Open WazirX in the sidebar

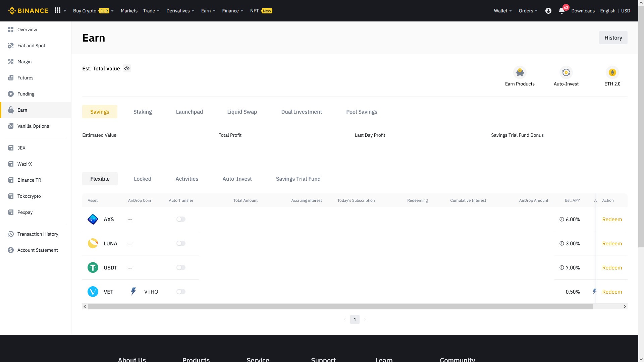[x=36, y=164]
